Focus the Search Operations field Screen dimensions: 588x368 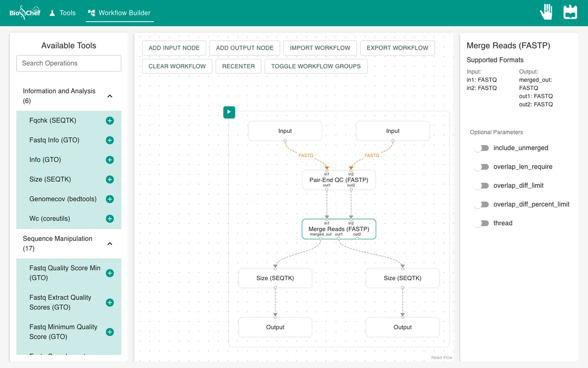point(69,63)
